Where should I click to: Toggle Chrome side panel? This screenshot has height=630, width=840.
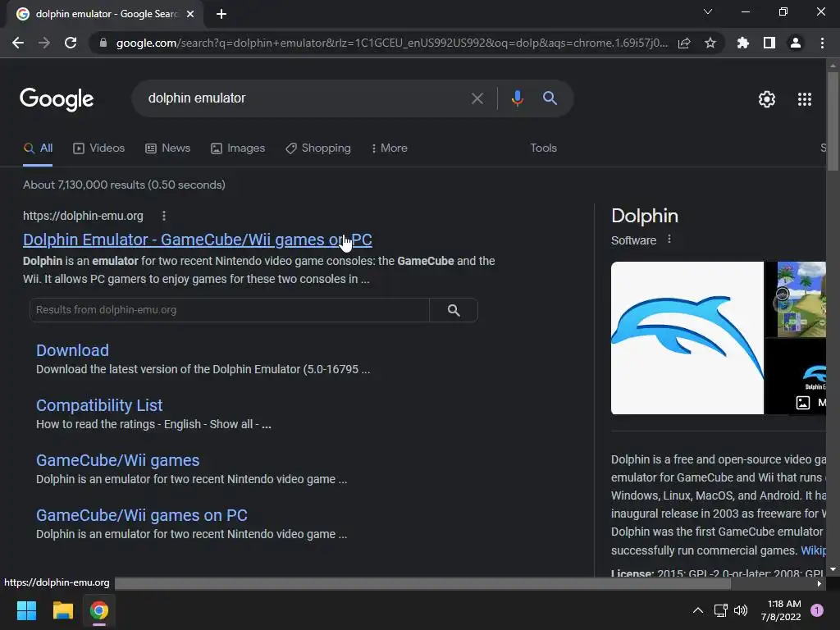coord(769,43)
